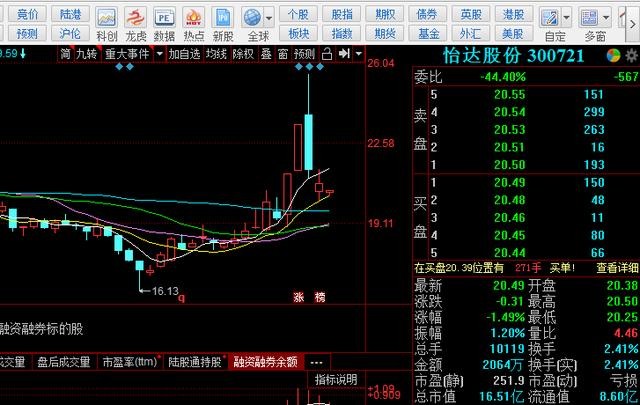This screenshot has height=405, width=640.
Task: Click the 16.13 low price label
Action: tap(165, 291)
